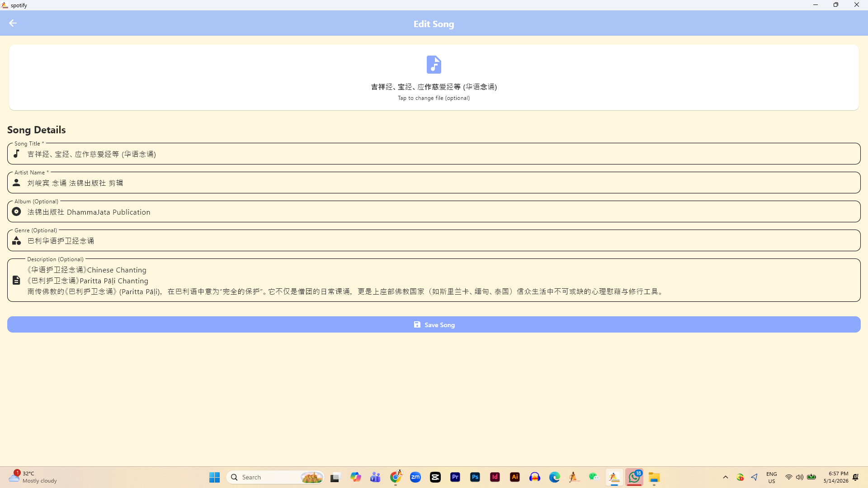Click 'Tap to change file (optional)' text
Image resolution: width=868 pixels, height=488 pixels.
(x=434, y=98)
